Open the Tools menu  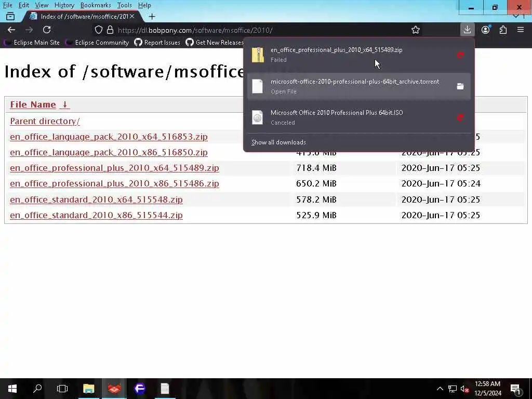click(x=124, y=5)
